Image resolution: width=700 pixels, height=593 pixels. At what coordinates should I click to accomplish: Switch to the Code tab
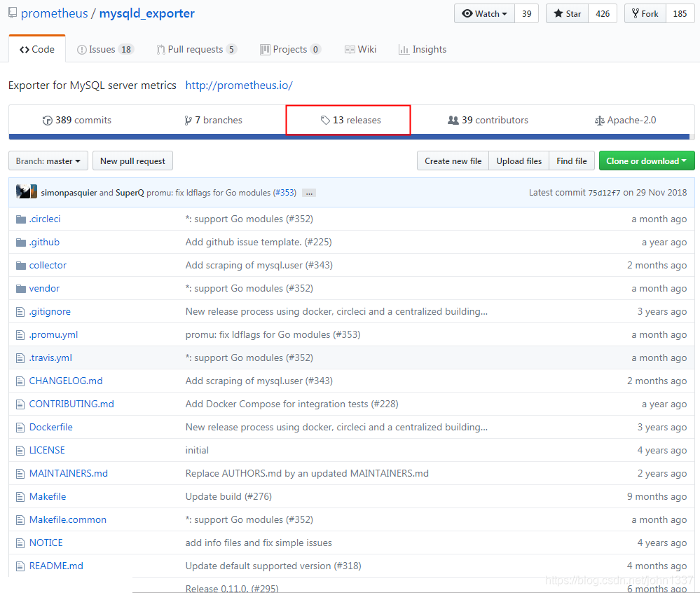(37, 49)
